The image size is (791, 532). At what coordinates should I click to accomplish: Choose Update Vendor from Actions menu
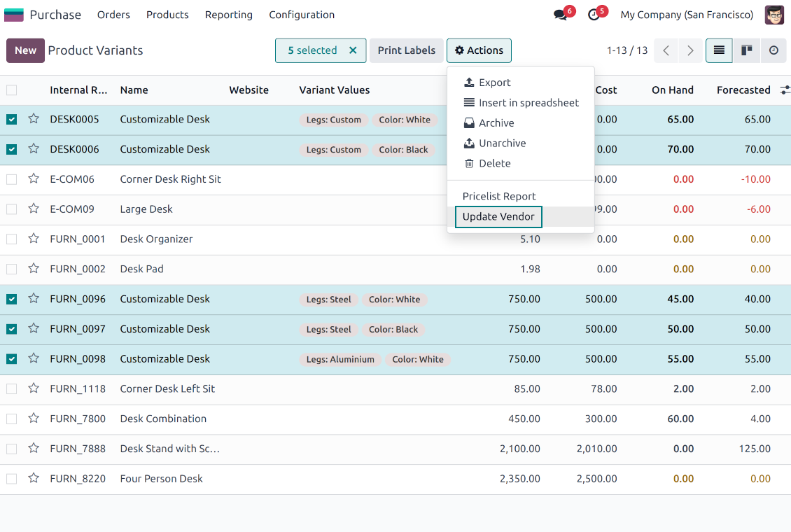coord(498,216)
